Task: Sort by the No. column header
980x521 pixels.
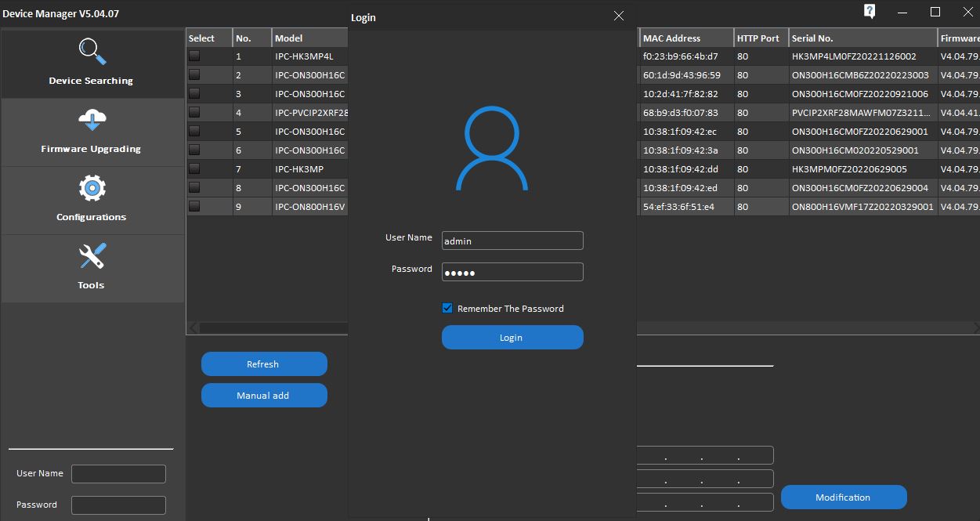Action: pyautogui.click(x=252, y=38)
